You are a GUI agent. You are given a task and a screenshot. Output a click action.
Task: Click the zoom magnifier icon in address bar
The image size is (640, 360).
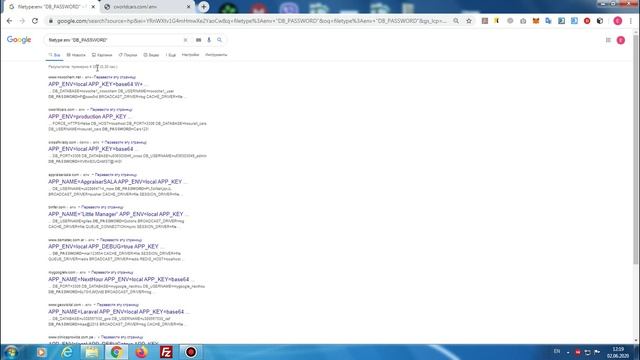pos(456,21)
